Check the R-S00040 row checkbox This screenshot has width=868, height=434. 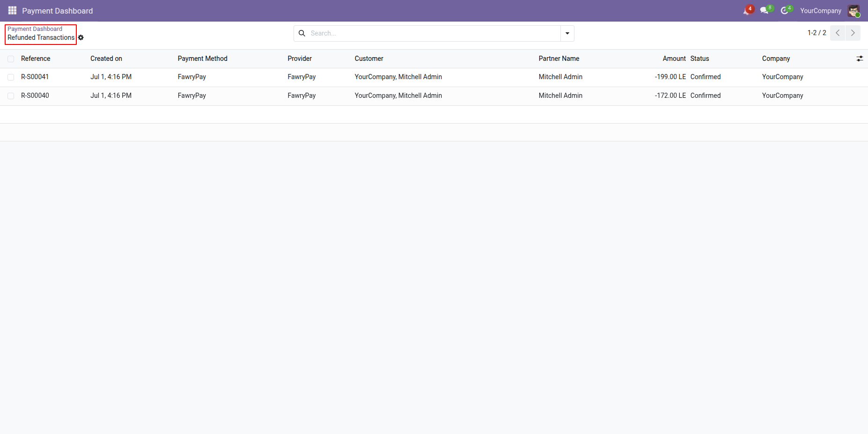click(11, 96)
